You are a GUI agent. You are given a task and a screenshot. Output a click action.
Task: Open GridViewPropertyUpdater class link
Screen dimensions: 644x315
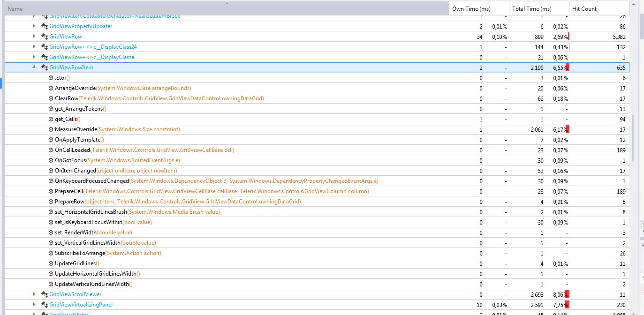pyautogui.click(x=81, y=26)
